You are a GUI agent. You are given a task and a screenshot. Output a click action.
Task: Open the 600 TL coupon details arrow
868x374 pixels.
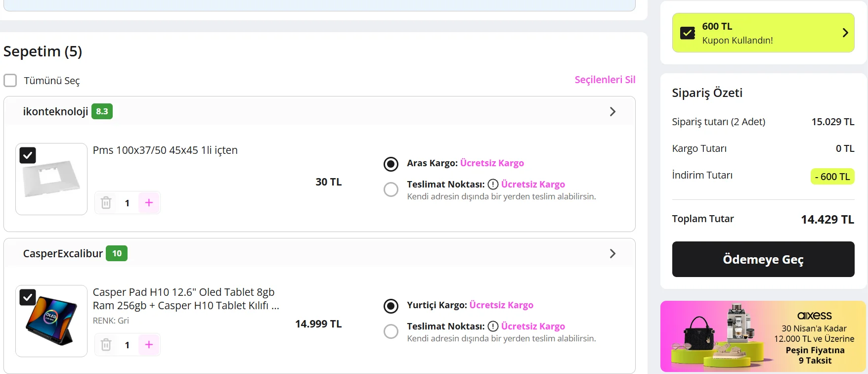click(845, 33)
